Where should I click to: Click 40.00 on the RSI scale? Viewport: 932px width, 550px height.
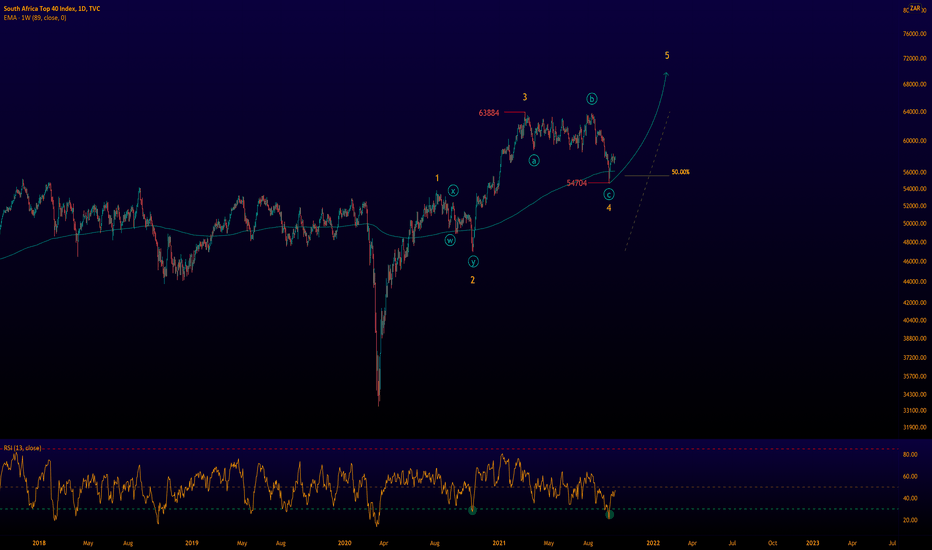pos(910,498)
